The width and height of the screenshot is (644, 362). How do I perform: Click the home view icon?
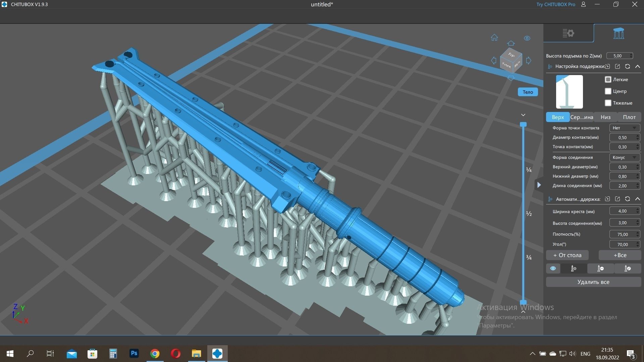pos(494,38)
